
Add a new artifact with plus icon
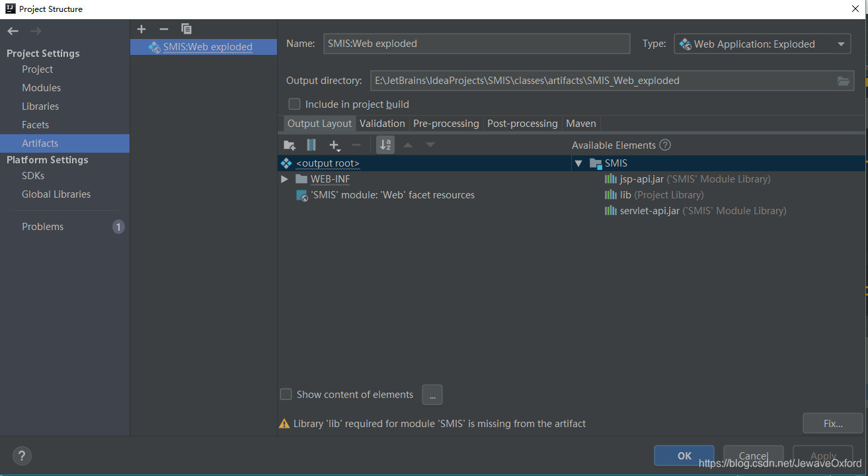click(141, 29)
